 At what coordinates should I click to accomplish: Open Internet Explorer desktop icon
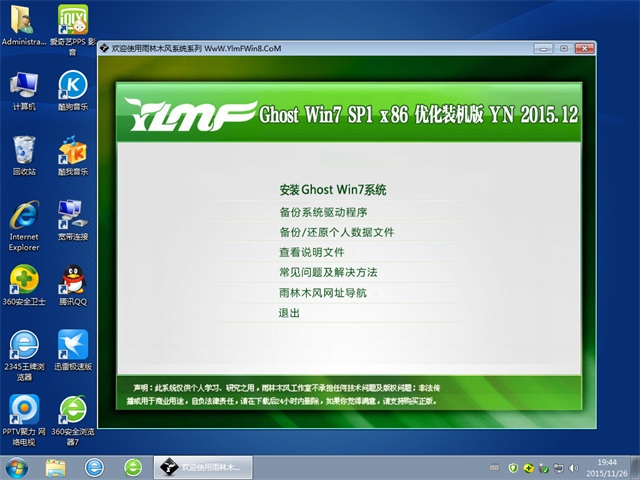(x=24, y=226)
